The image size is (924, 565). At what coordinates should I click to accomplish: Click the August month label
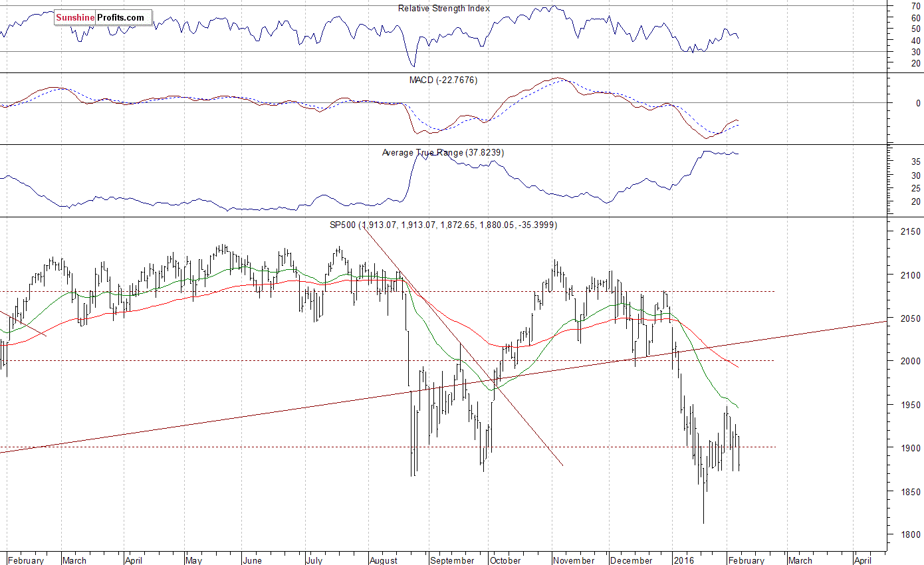click(x=383, y=560)
